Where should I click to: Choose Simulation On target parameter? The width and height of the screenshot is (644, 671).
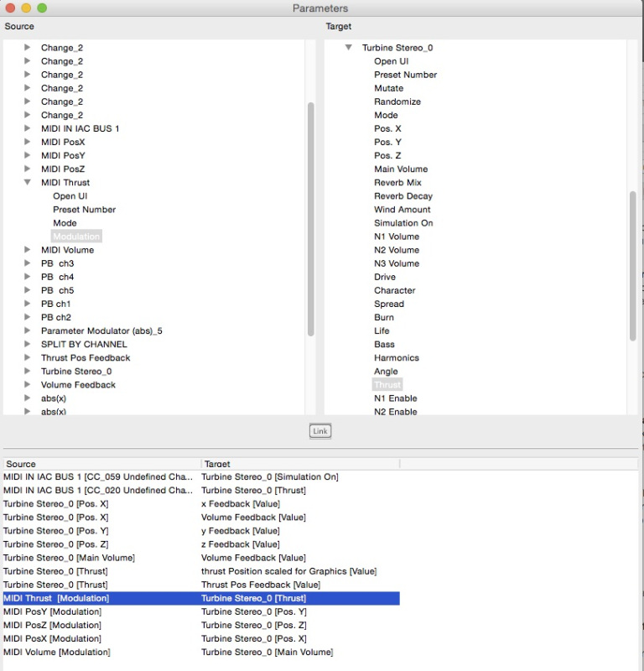pyautogui.click(x=403, y=223)
